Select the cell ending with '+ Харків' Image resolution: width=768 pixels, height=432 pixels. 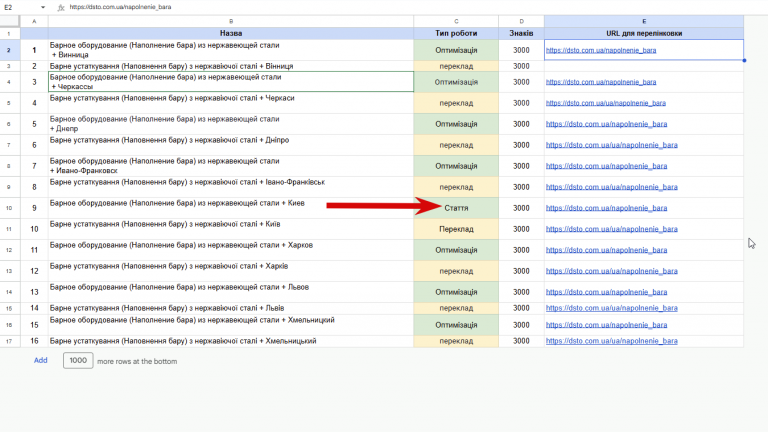pyautogui.click(x=231, y=271)
